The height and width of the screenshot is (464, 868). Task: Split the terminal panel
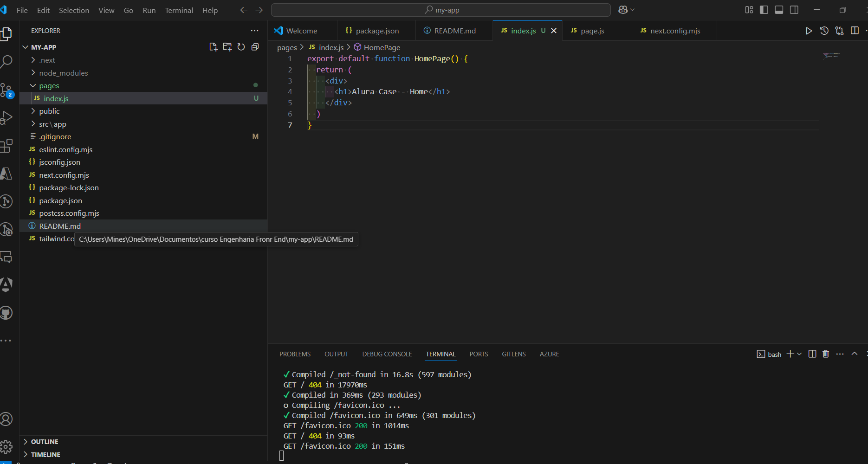click(x=812, y=354)
